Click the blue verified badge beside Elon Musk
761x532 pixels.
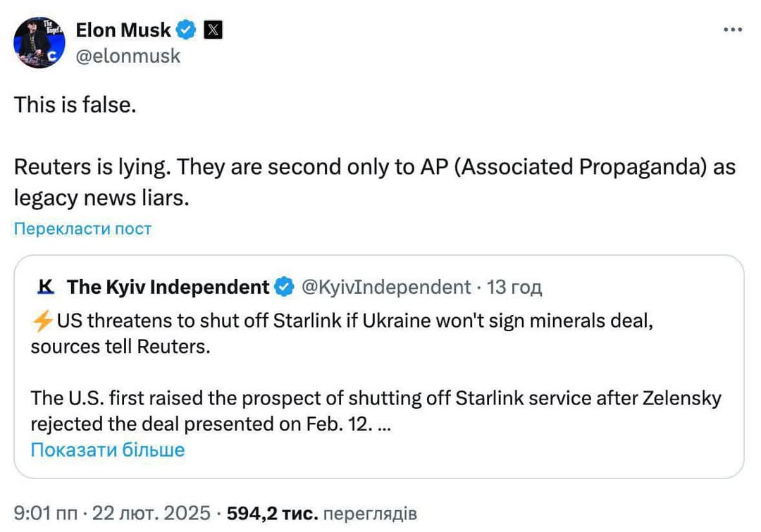click(x=186, y=30)
